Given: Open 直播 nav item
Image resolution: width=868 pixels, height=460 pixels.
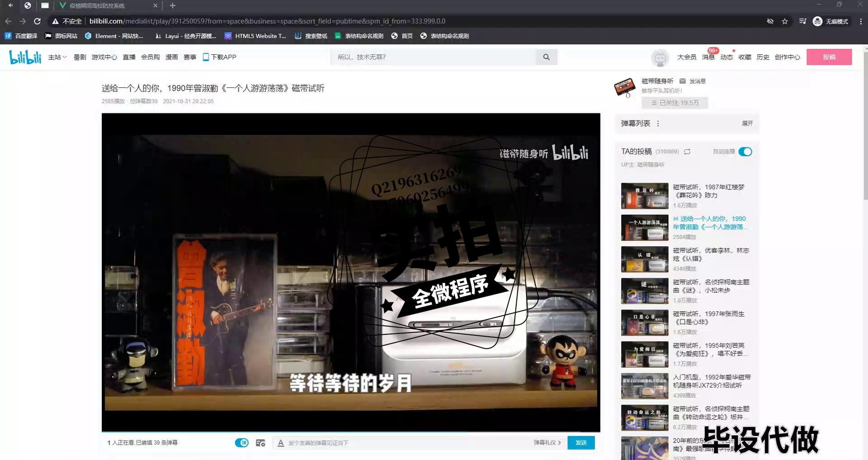Looking at the screenshot, I should (x=129, y=57).
